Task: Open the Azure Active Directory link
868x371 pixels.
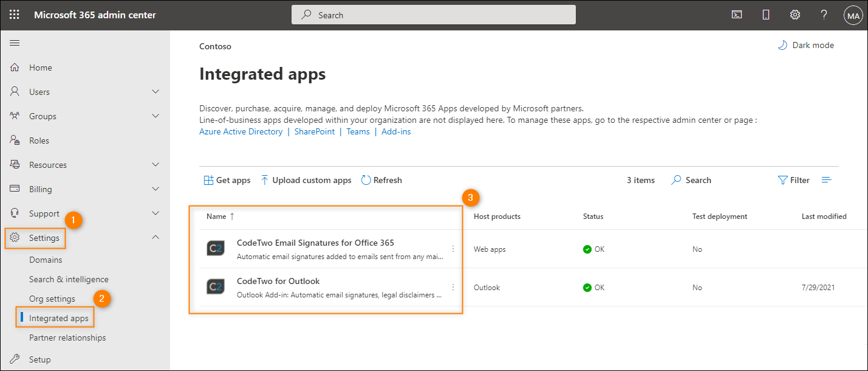Action: point(241,131)
